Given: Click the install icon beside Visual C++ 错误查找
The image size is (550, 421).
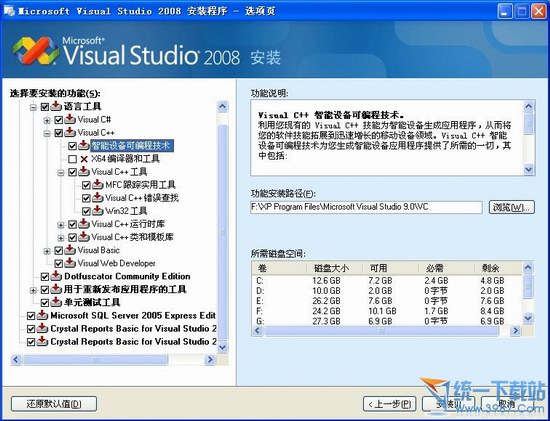Looking at the screenshot, I should (x=98, y=198).
